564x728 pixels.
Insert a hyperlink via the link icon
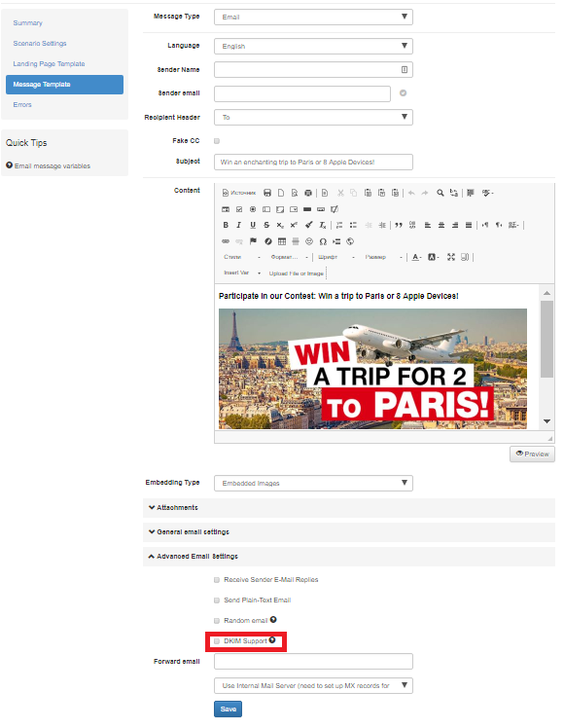click(x=226, y=241)
